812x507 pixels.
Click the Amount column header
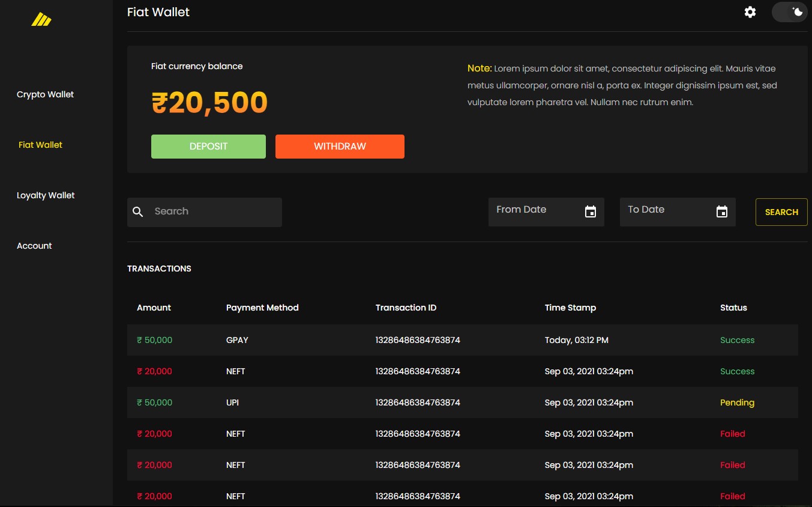pyautogui.click(x=154, y=308)
